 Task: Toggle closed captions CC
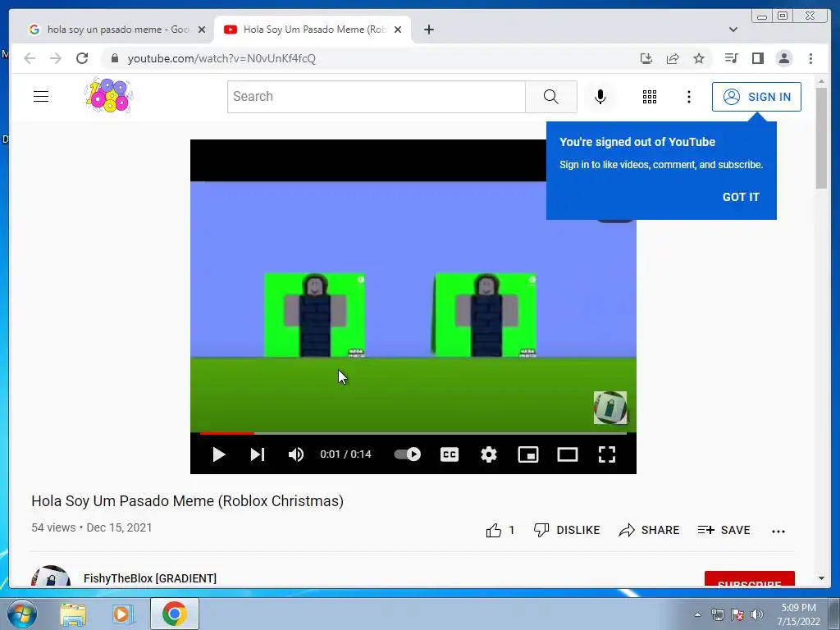coord(450,454)
